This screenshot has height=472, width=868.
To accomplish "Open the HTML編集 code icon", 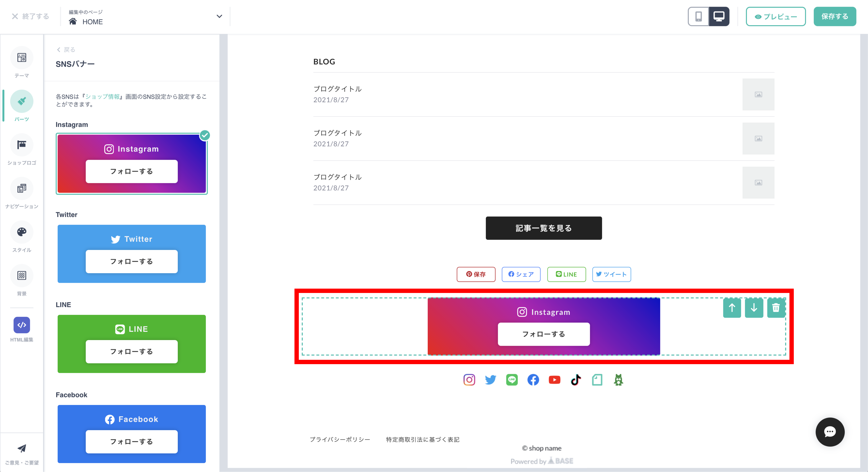I will [x=21, y=325].
